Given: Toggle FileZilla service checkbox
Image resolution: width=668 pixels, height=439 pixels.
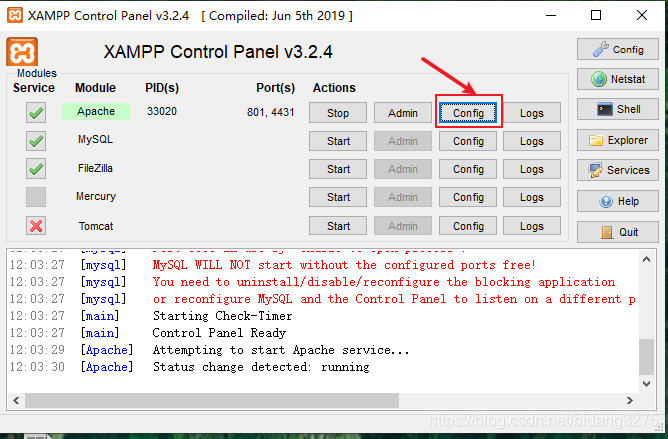Looking at the screenshot, I should click(36, 169).
